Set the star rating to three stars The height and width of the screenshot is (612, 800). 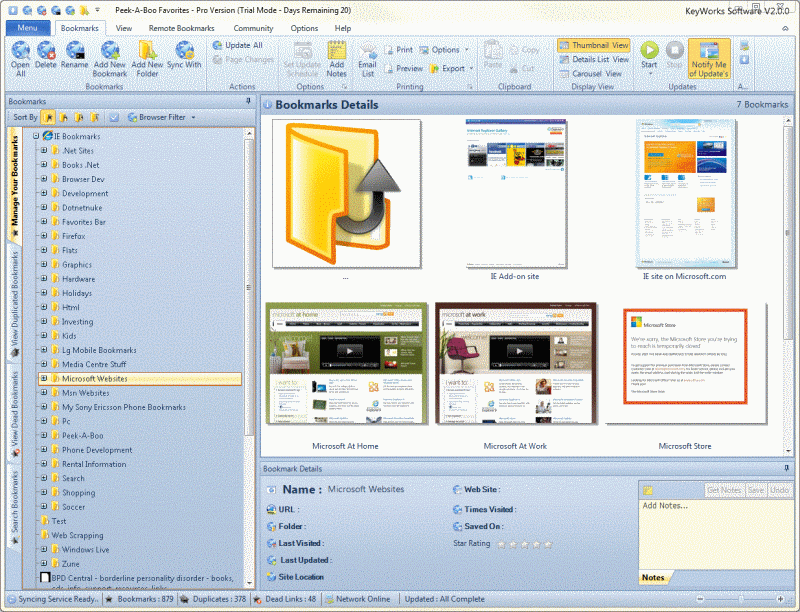(x=525, y=544)
